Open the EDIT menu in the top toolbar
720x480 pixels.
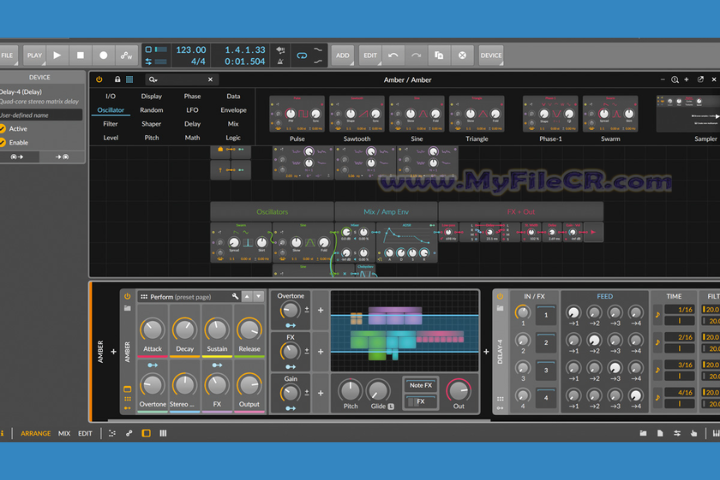(370, 55)
